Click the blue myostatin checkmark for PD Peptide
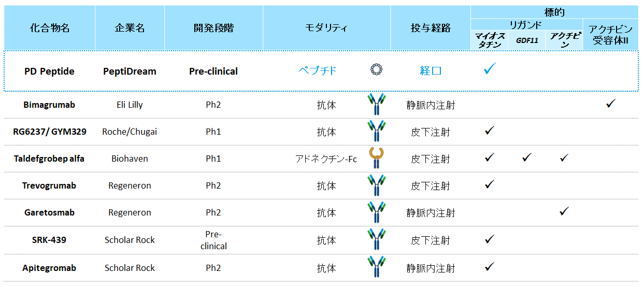This screenshot has width=644, height=287. pyautogui.click(x=490, y=69)
